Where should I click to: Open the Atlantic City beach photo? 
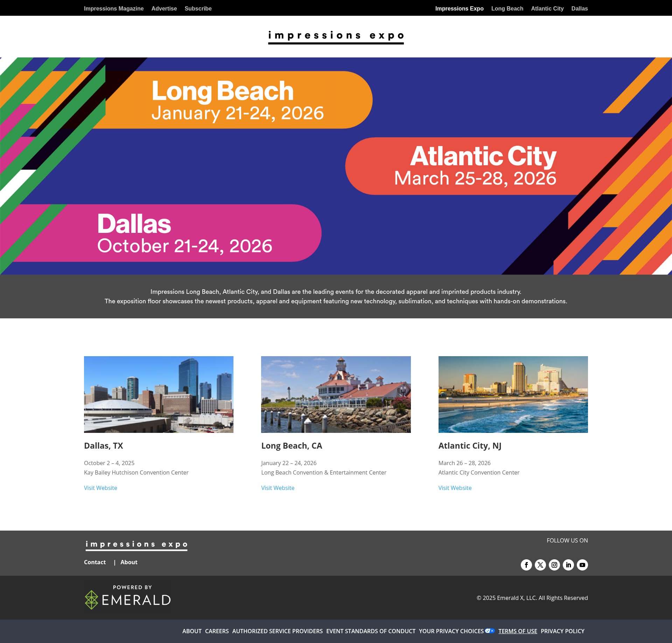coord(513,394)
